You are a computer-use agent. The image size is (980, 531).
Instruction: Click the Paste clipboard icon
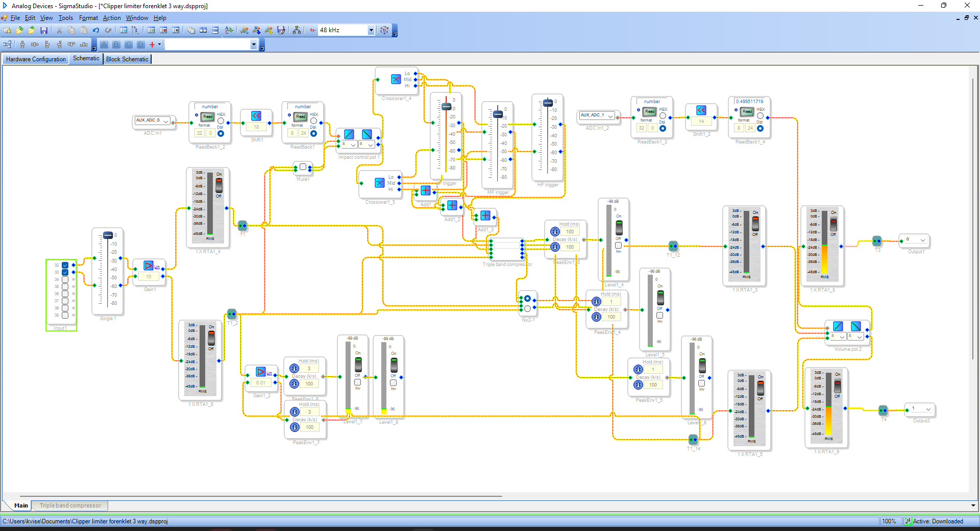pyautogui.click(x=84, y=30)
